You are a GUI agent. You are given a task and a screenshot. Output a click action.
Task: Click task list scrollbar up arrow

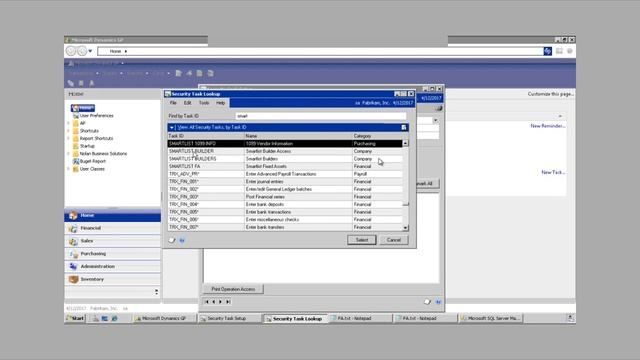[x=405, y=143]
